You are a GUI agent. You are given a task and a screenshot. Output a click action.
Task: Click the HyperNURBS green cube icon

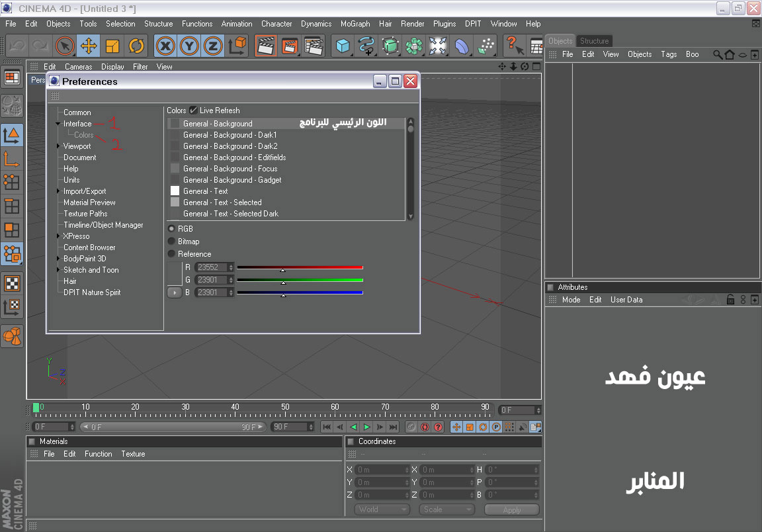(x=390, y=46)
